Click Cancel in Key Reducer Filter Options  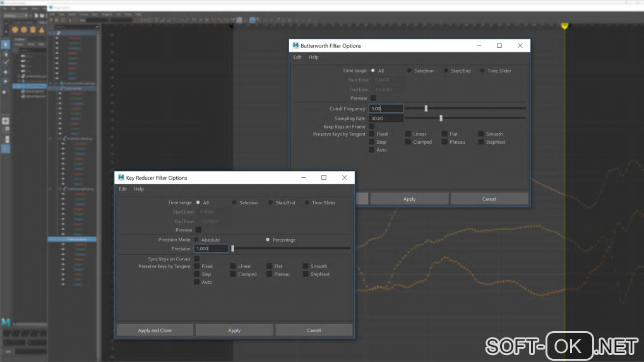click(x=314, y=330)
